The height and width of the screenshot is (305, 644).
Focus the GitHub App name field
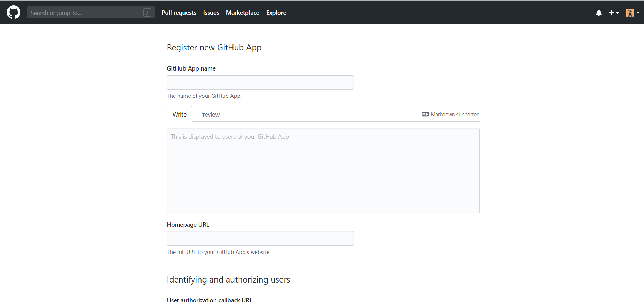[x=260, y=82]
